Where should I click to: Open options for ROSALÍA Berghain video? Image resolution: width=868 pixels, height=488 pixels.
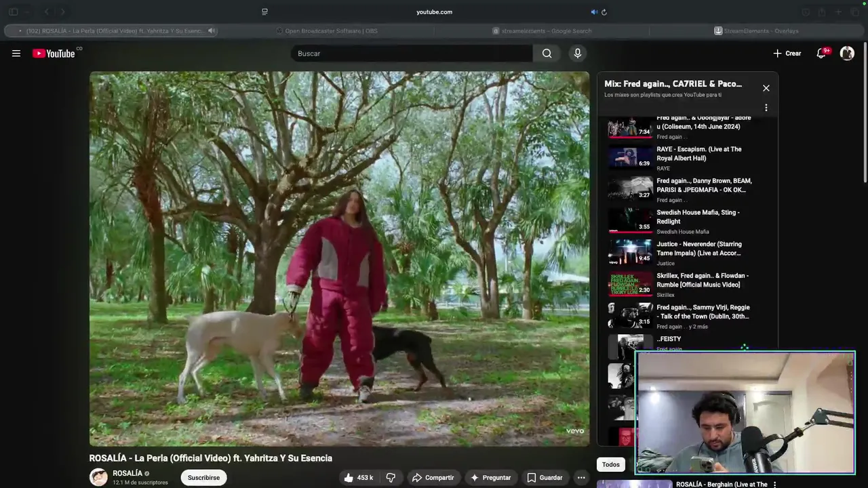click(x=774, y=485)
